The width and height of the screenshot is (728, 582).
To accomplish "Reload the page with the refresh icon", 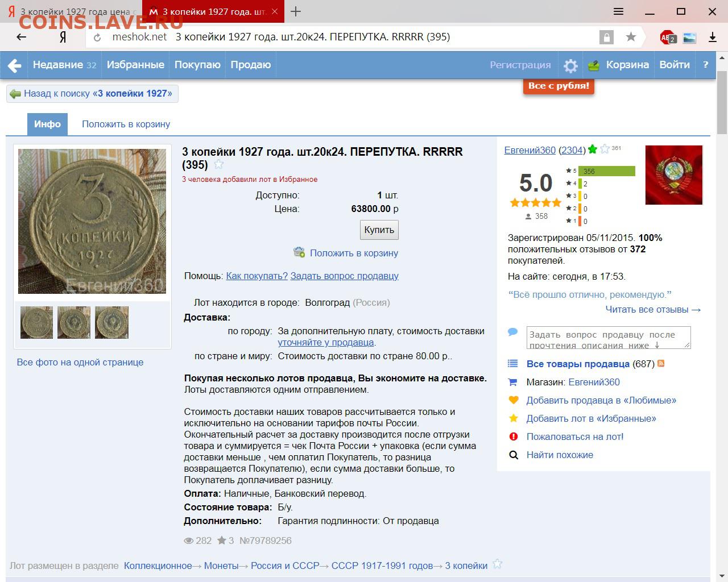I will 97,38.
